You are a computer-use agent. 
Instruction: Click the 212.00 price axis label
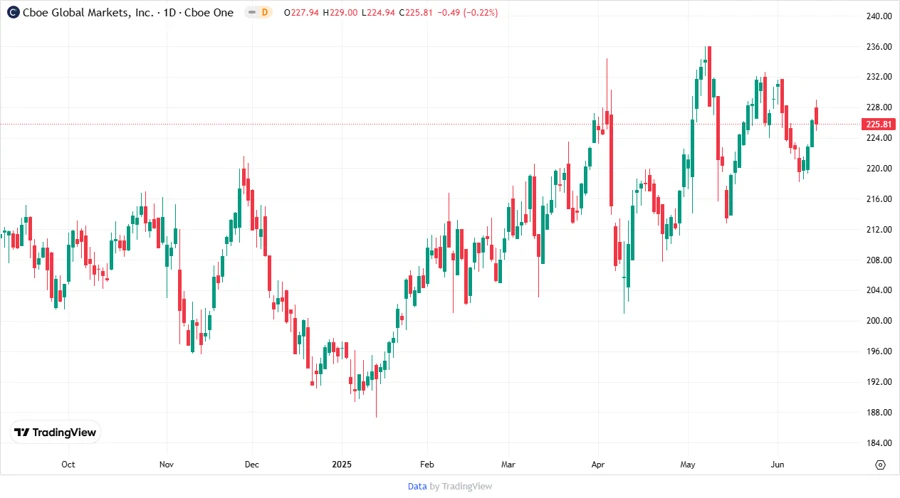pyautogui.click(x=879, y=229)
